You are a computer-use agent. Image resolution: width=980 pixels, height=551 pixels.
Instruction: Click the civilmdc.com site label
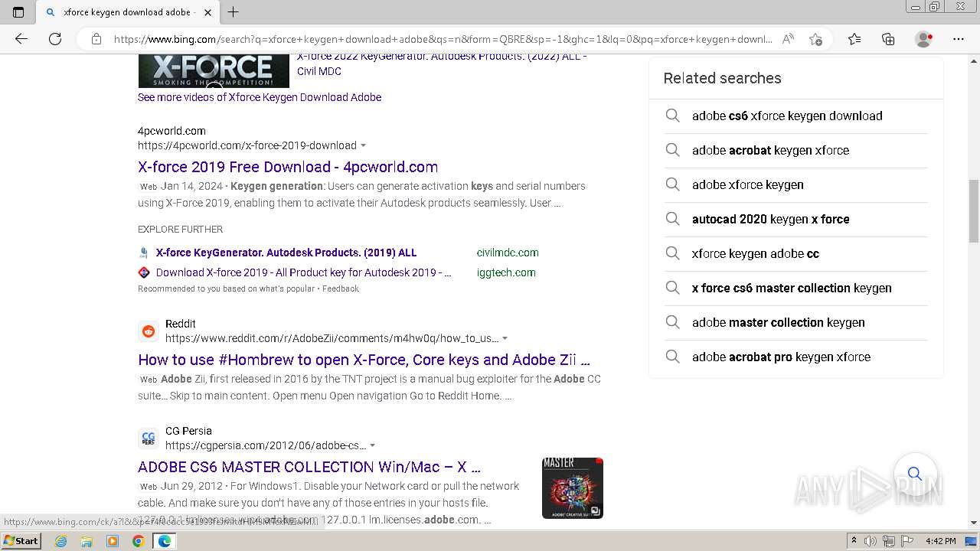[508, 253]
